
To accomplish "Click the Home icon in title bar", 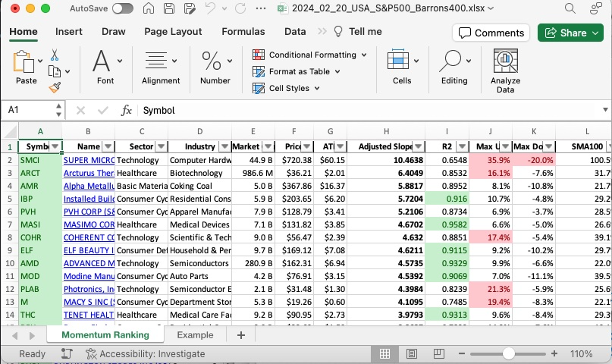I will [149, 8].
